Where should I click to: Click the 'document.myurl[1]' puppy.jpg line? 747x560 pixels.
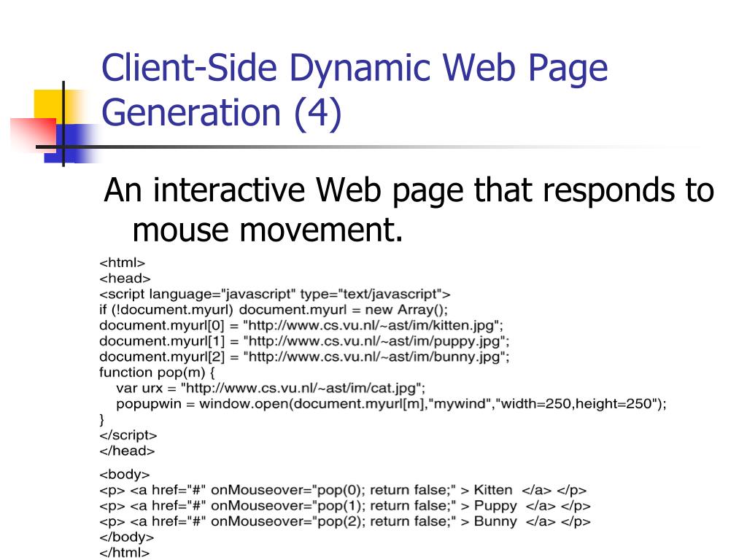[304, 341]
